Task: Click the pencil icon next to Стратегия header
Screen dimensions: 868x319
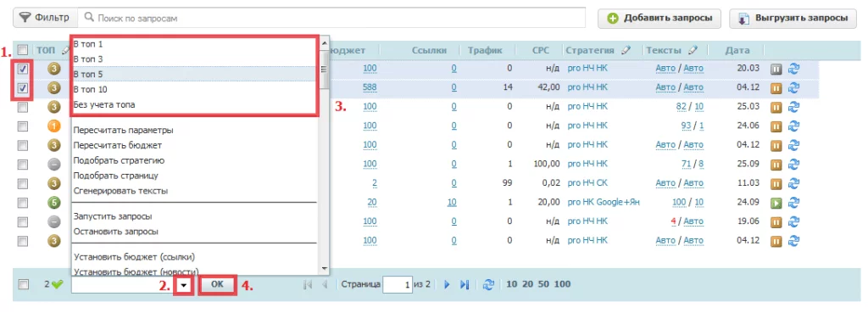Action: [x=626, y=50]
